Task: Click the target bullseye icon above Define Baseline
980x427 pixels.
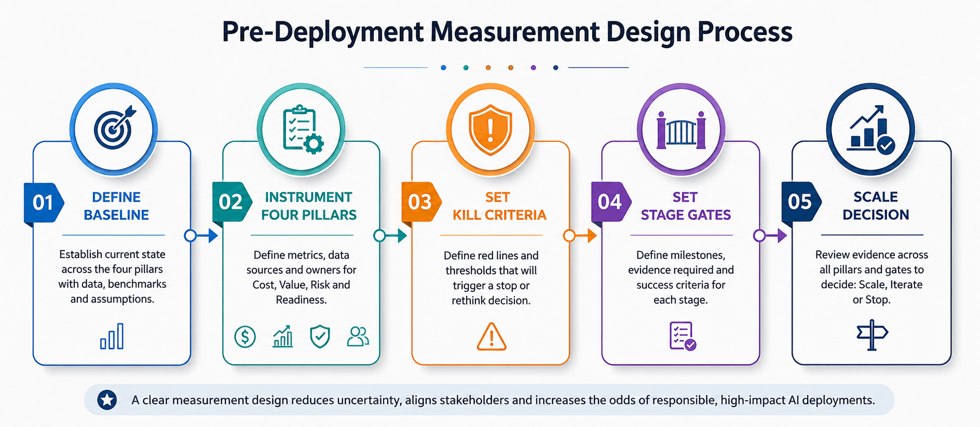Action: pos(115,127)
